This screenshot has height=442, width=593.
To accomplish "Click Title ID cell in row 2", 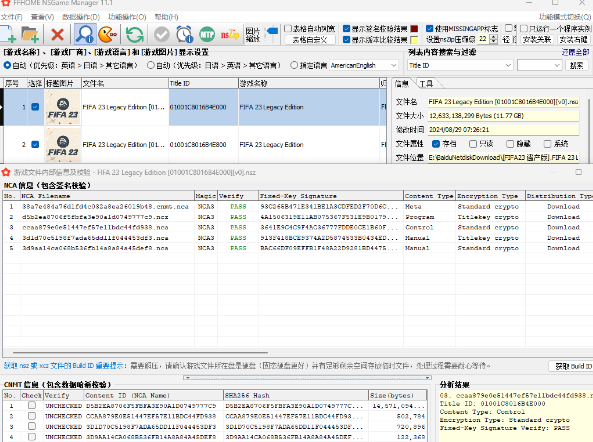I will click(x=203, y=144).
